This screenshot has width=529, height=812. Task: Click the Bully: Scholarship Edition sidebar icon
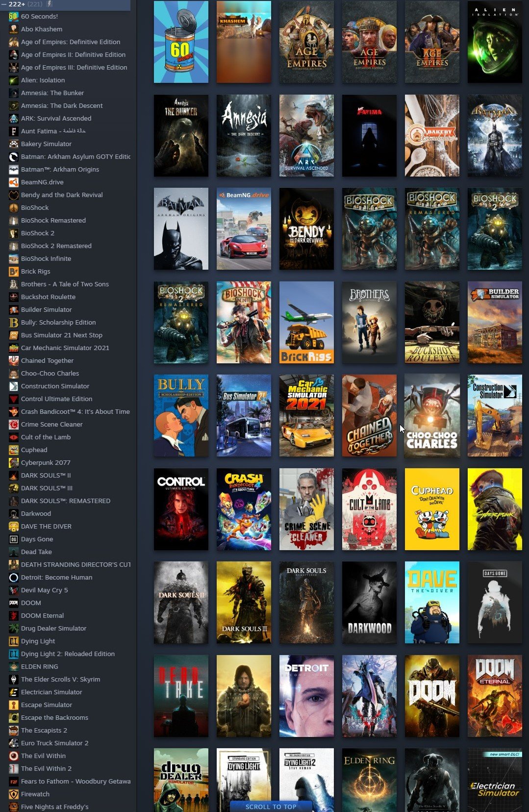(14, 322)
